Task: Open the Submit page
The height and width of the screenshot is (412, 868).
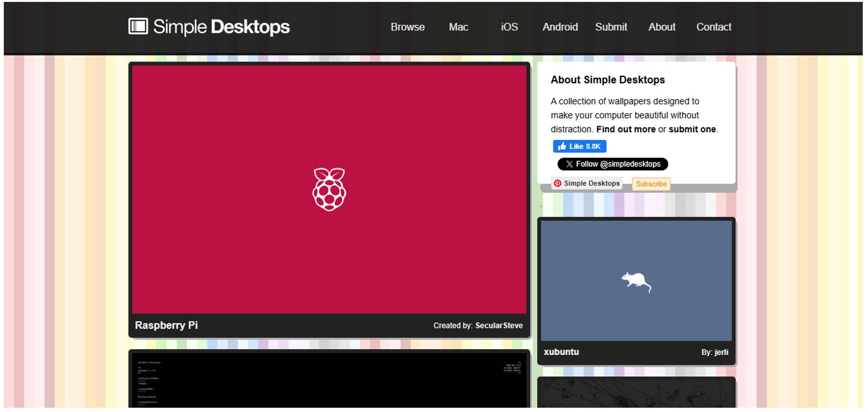Action: (611, 27)
